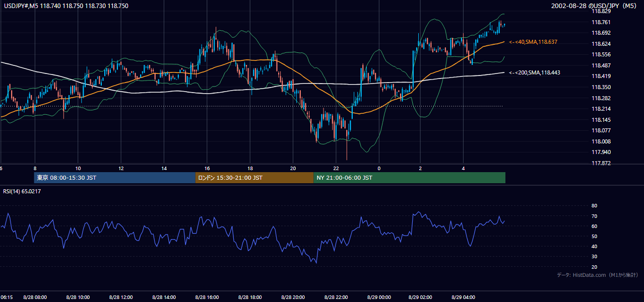644x302 pixels.
Task: Click the 8/28 20:00 time label
Action: [x=293, y=297]
